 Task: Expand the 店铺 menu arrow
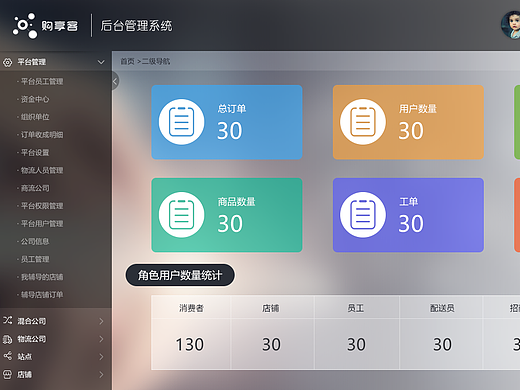[101, 375]
